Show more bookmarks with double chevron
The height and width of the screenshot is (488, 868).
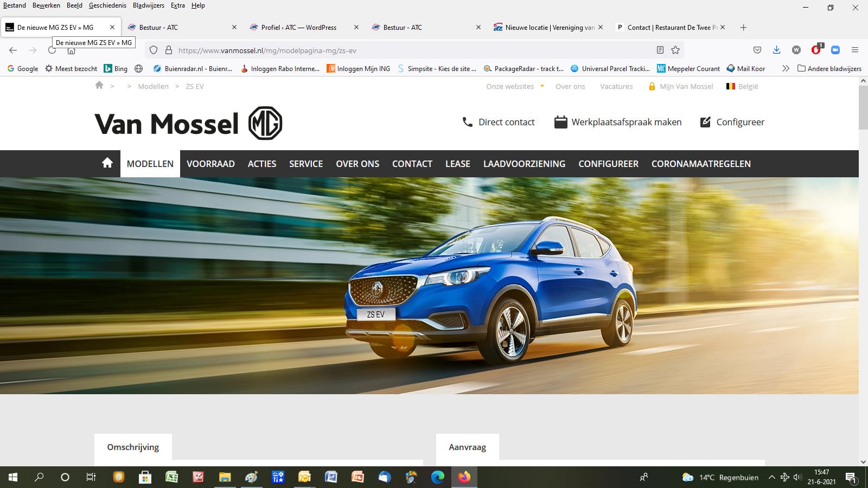point(786,68)
